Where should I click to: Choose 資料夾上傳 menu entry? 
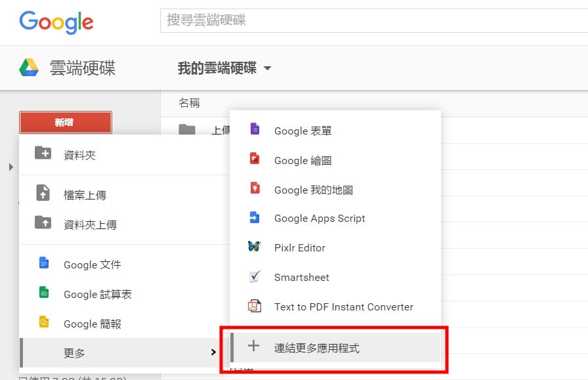pos(124,224)
